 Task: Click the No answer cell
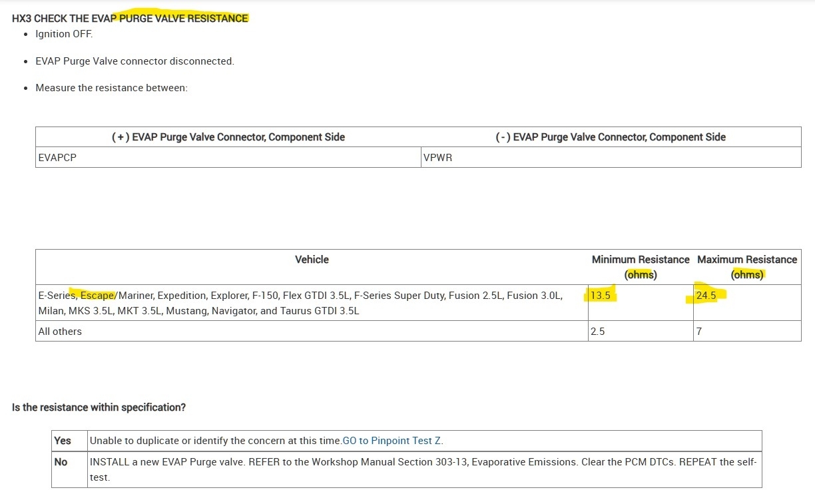point(61,461)
